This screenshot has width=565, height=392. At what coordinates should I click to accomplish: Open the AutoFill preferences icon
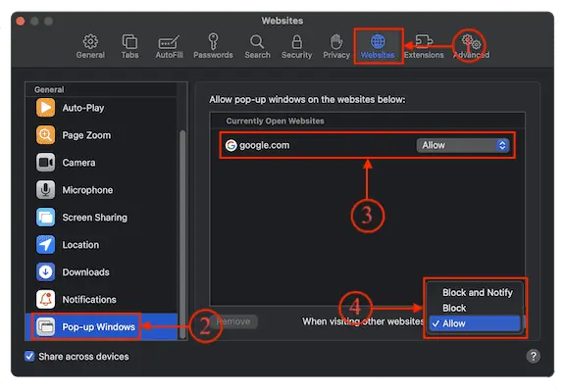[169, 42]
